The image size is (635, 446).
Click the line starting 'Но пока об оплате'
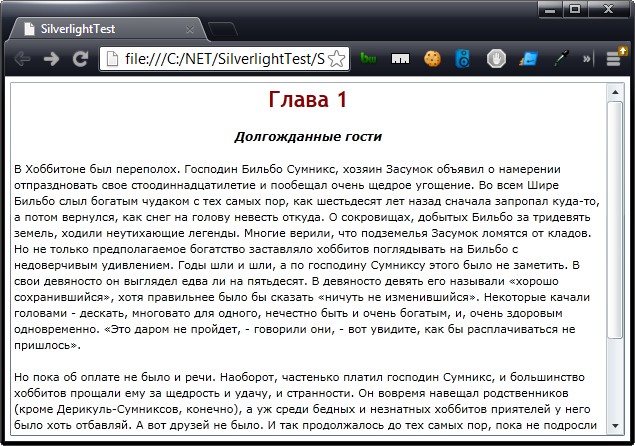(299, 377)
